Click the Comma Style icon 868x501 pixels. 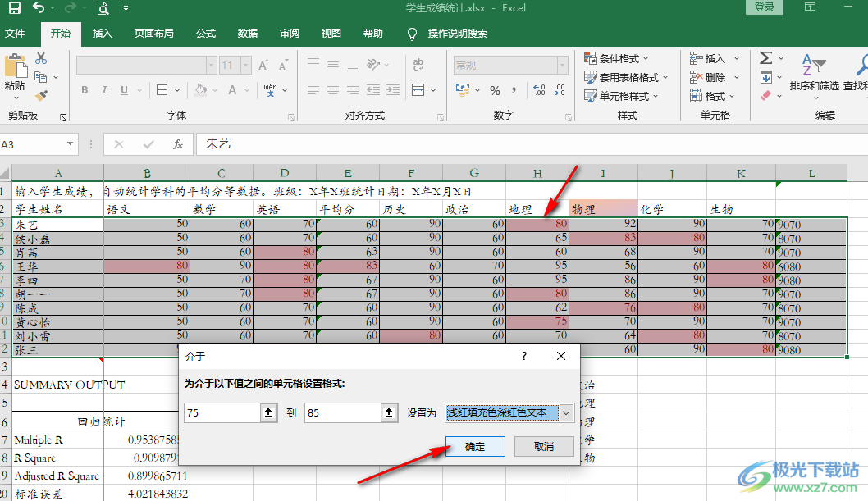click(x=514, y=90)
